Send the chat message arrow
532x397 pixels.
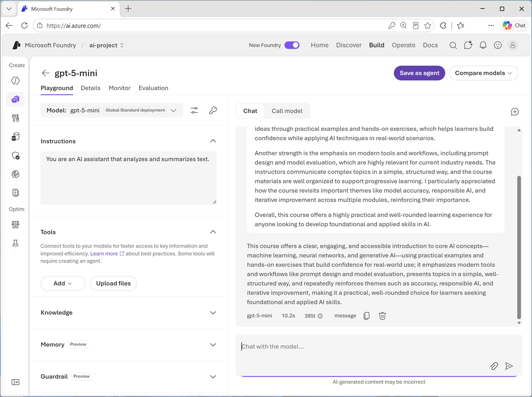point(509,366)
